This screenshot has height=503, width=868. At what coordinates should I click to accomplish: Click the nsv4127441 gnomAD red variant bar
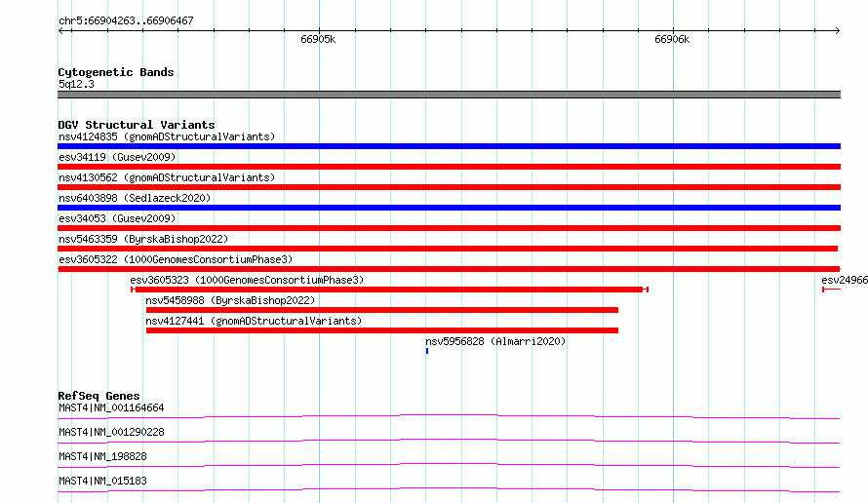382,330
